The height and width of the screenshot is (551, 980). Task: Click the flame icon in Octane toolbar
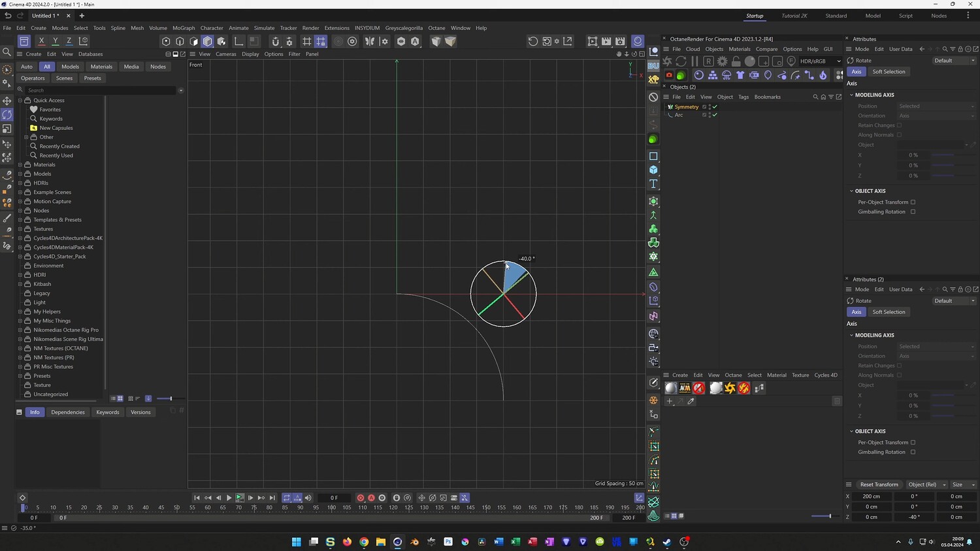tap(823, 75)
